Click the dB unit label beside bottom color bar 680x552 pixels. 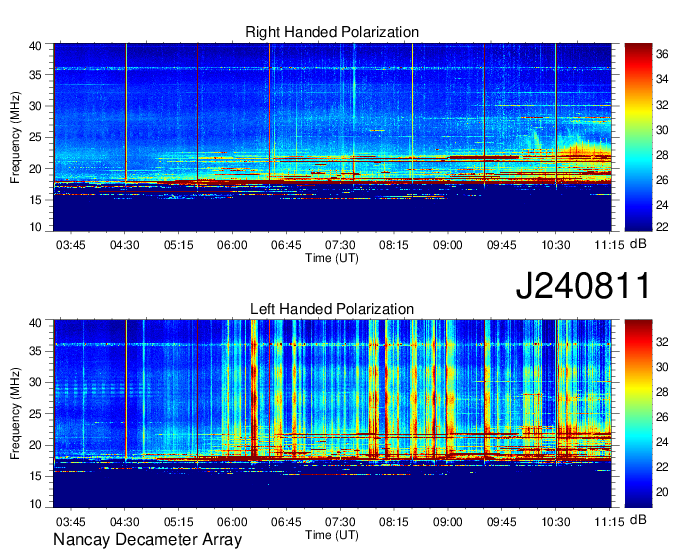[x=638, y=520]
